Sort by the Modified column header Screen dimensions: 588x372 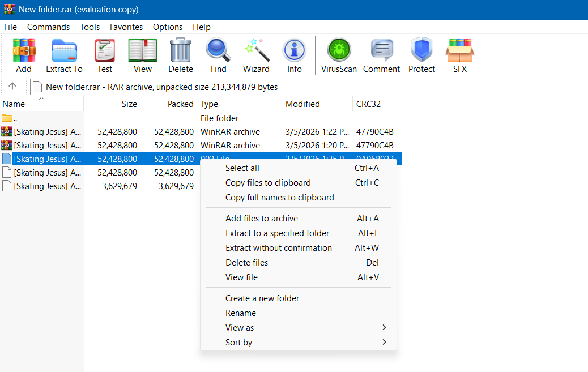(317, 104)
